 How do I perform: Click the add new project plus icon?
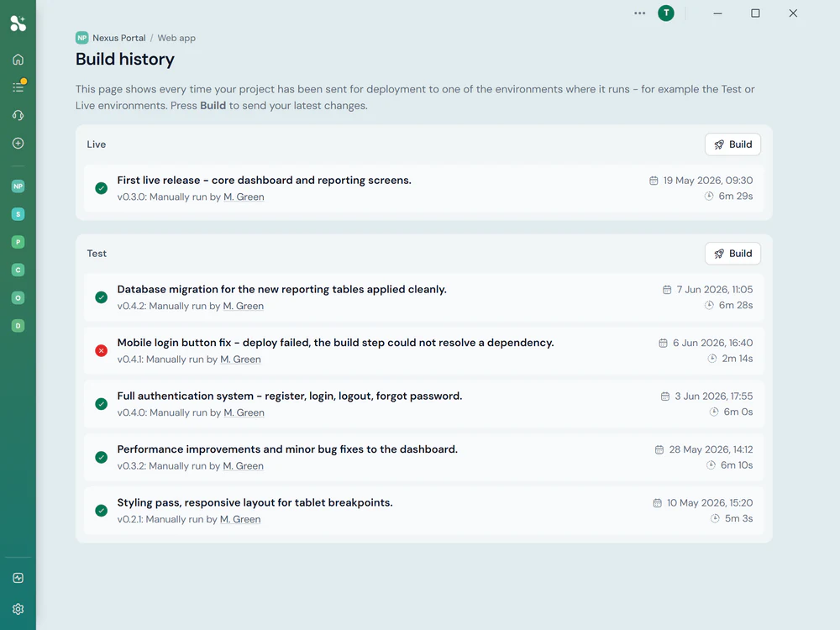coord(18,143)
